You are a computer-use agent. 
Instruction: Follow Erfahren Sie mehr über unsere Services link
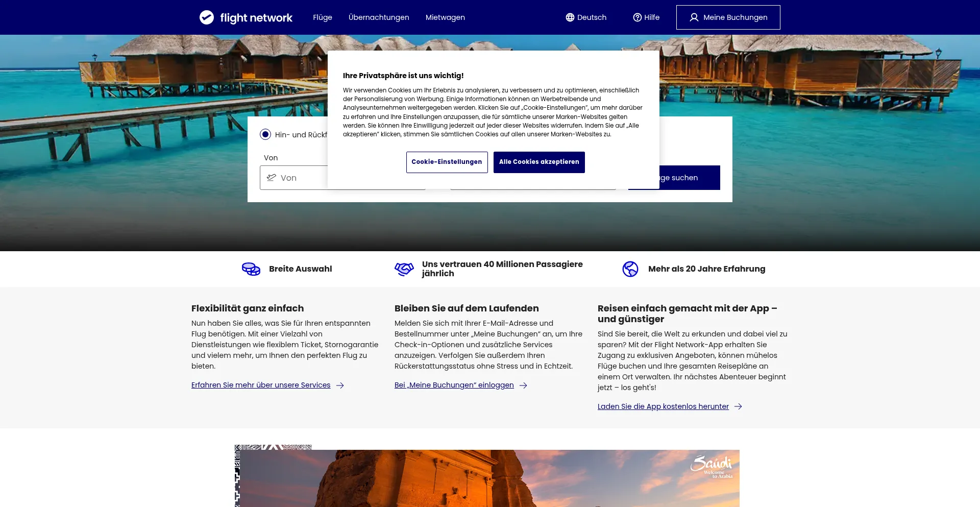pyautogui.click(x=261, y=385)
